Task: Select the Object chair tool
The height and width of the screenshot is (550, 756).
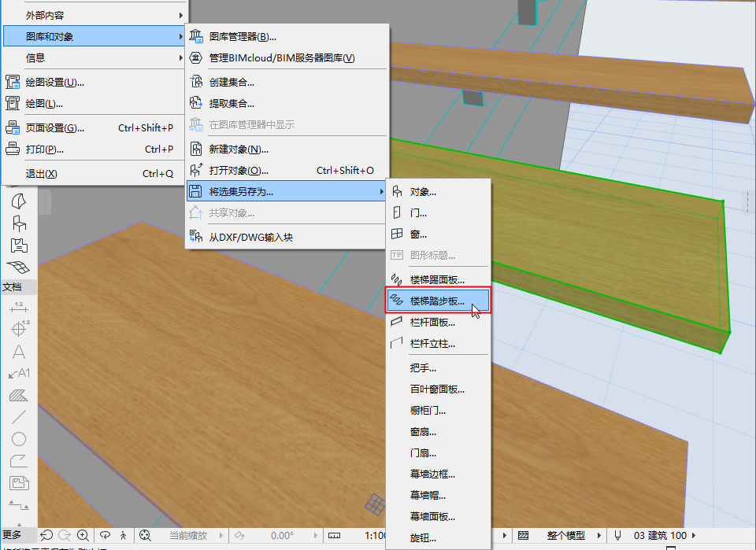Action: [x=19, y=223]
